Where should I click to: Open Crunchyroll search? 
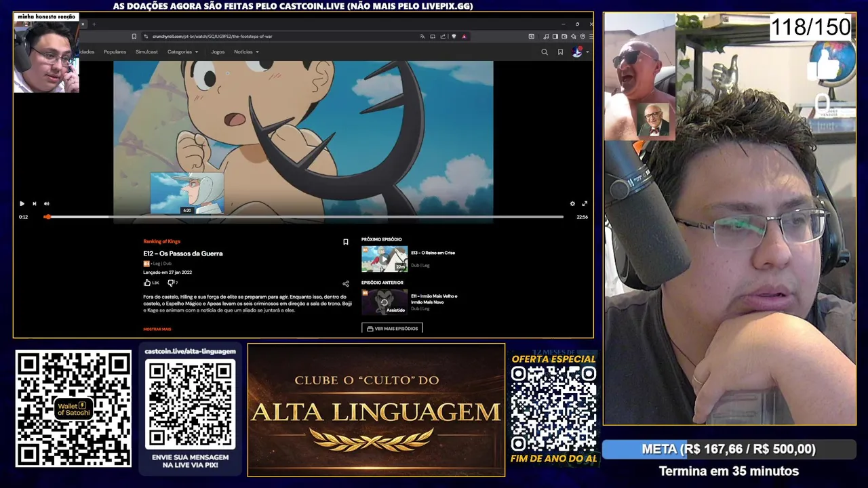545,52
